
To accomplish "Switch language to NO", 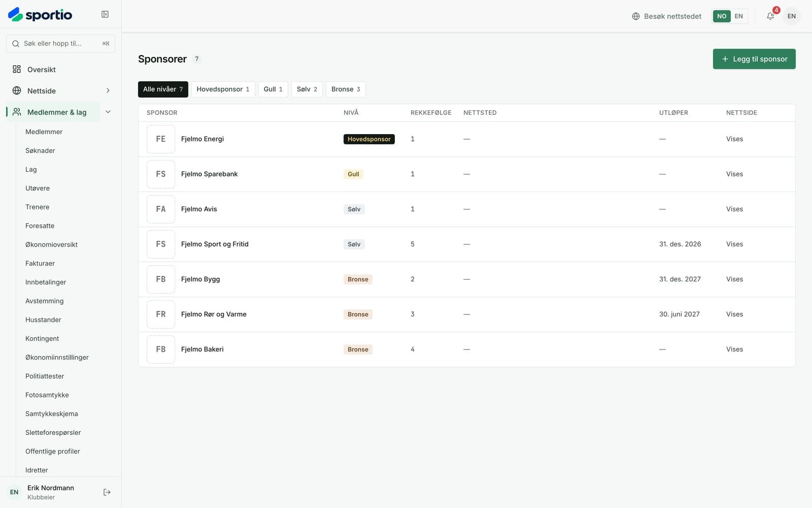I will pyautogui.click(x=722, y=16).
